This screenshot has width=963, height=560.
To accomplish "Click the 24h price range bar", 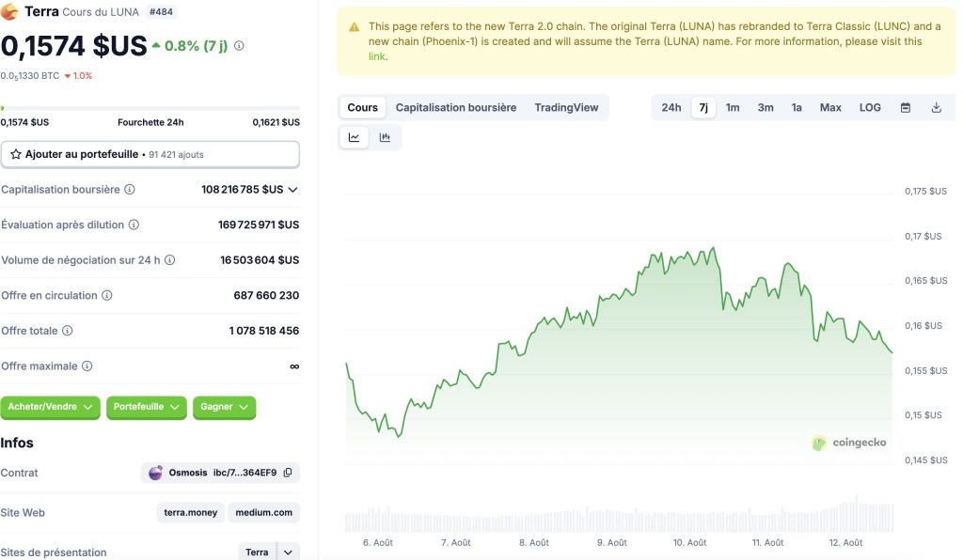I will (x=150, y=108).
